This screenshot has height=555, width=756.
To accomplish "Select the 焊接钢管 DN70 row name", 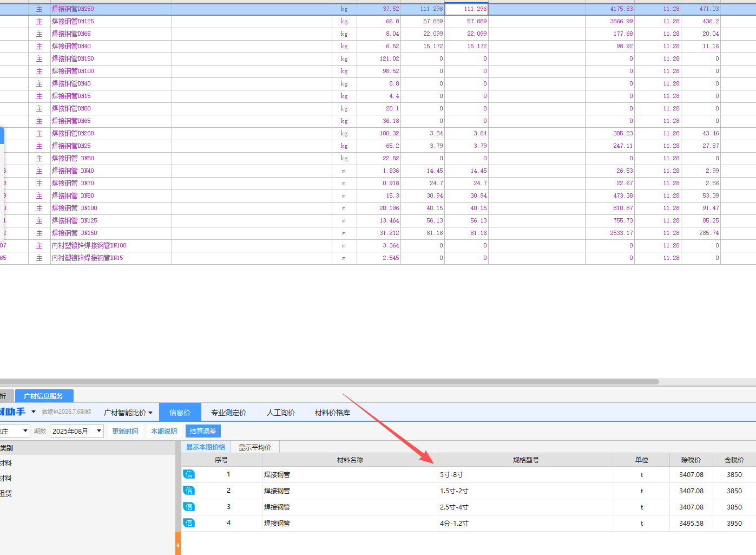I will click(73, 184).
